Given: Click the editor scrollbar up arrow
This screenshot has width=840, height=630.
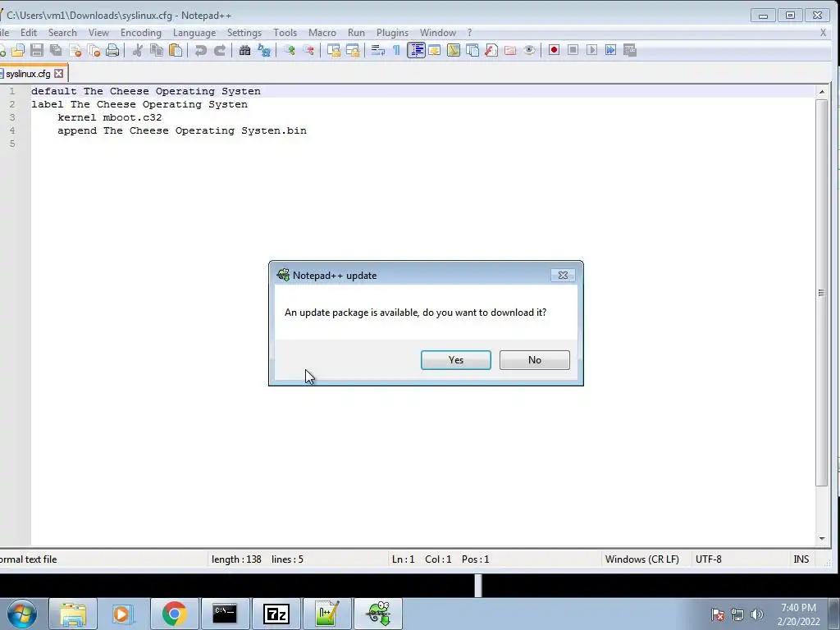Looking at the screenshot, I should click(x=822, y=92).
